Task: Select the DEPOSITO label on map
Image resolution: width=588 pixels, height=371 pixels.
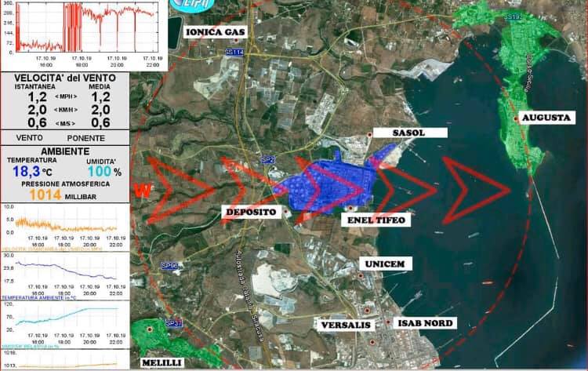Action: [251, 213]
